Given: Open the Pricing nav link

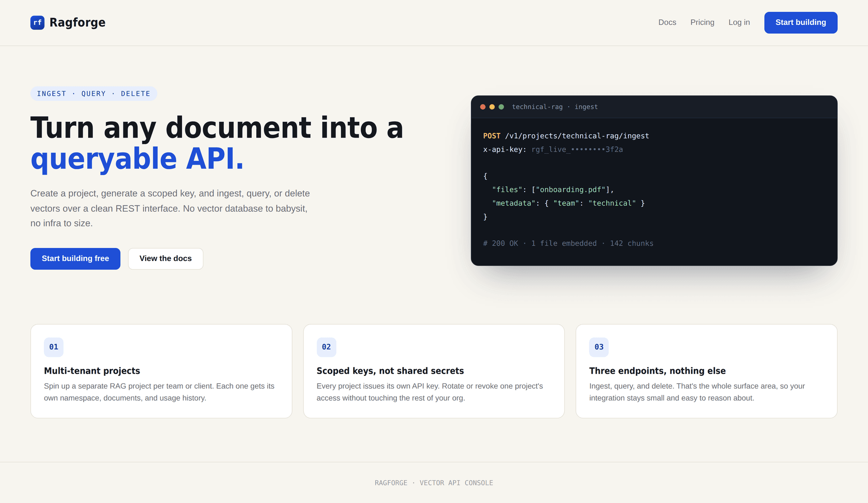Looking at the screenshot, I should click(702, 23).
